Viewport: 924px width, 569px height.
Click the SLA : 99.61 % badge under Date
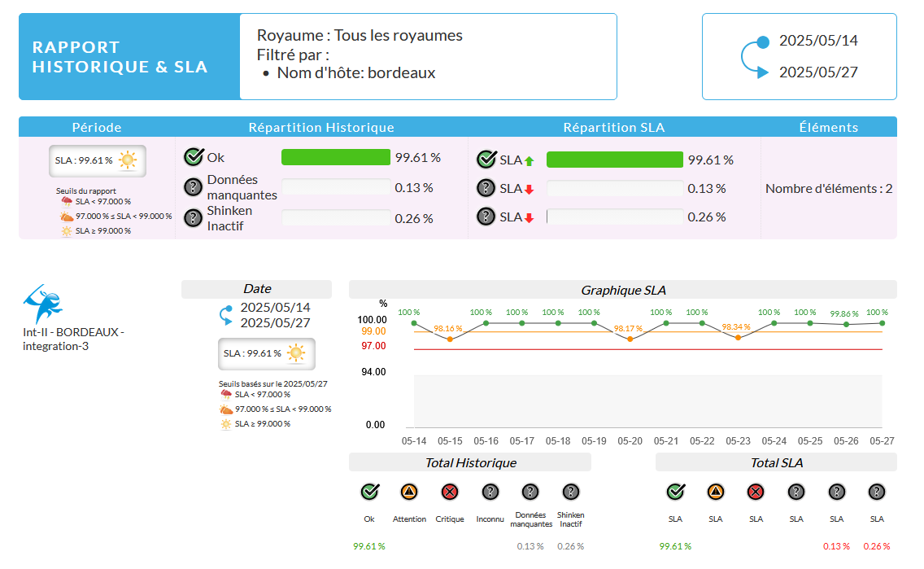tap(266, 353)
